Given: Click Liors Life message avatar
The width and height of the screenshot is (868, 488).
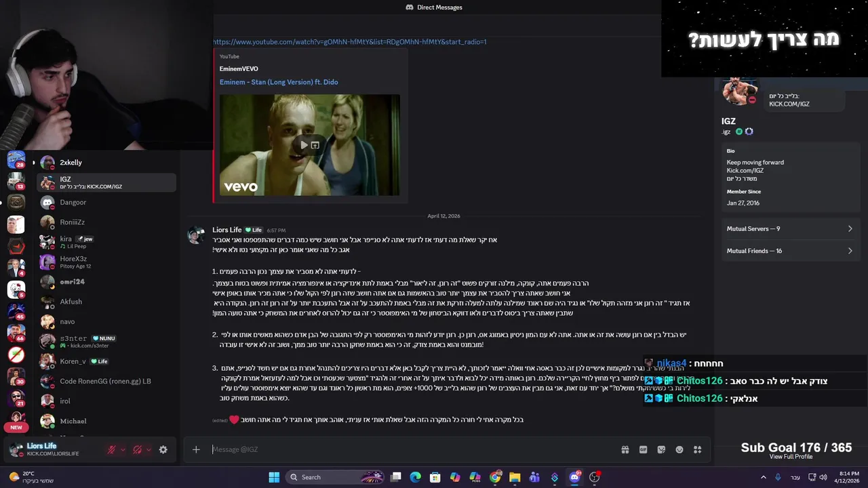Looking at the screenshot, I should pos(196,235).
